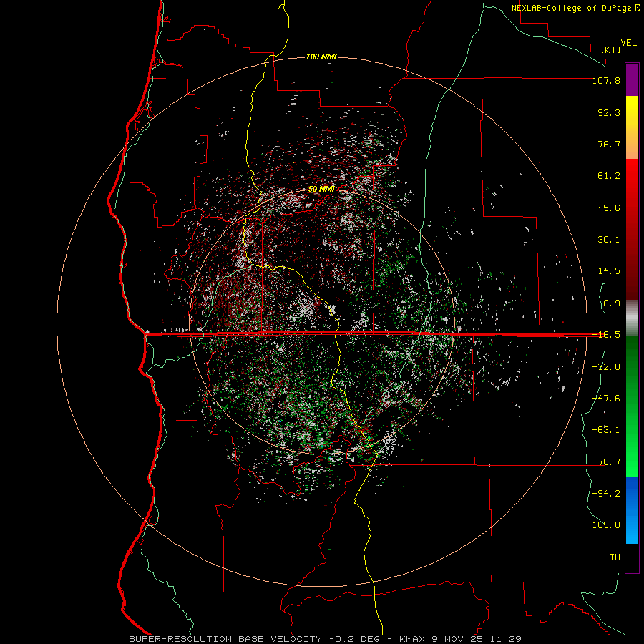
Task: Click the 107.8 value on the velocity scale
Action: coord(606,80)
